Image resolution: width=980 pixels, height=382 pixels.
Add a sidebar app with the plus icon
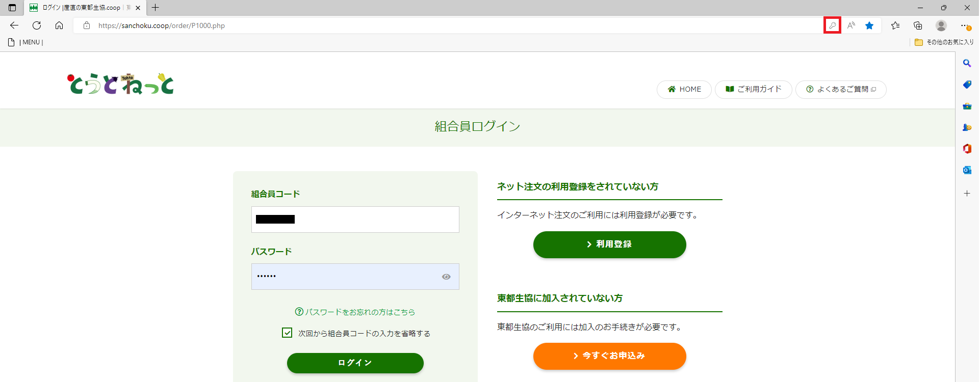click(x=967, y=194)
